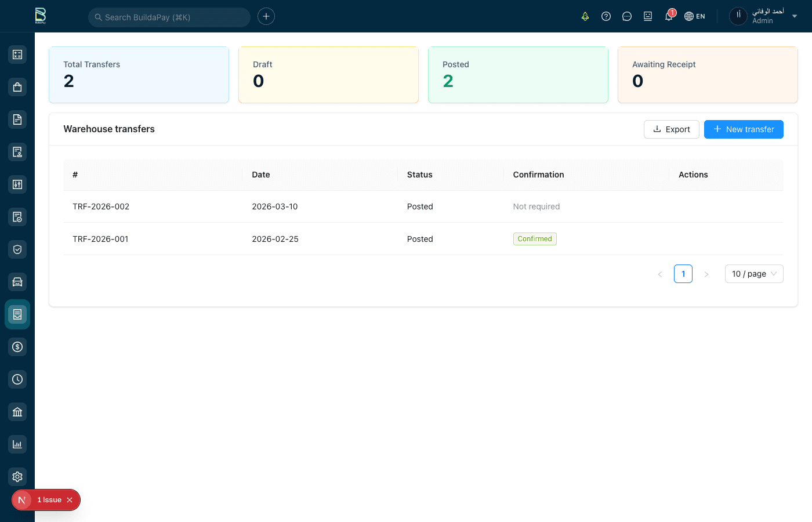
Task: Open the shield check sidebar icon
Action: click(x=17, y=249)
